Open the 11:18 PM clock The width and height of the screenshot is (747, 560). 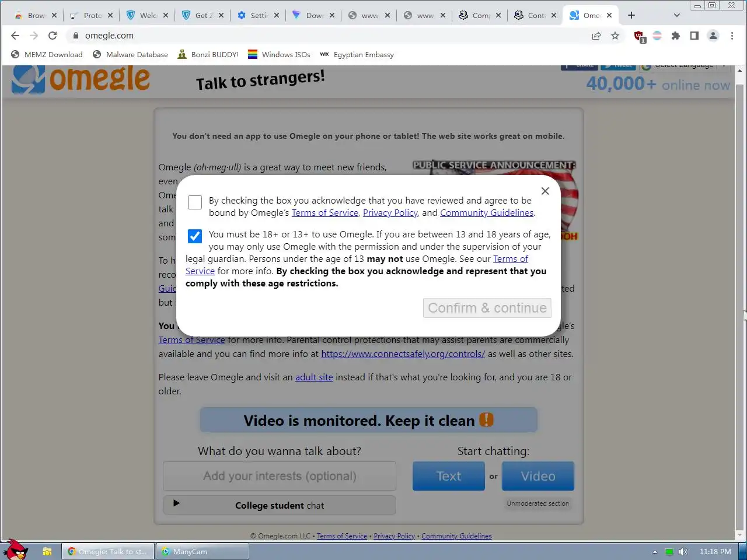tap(715, 551)
